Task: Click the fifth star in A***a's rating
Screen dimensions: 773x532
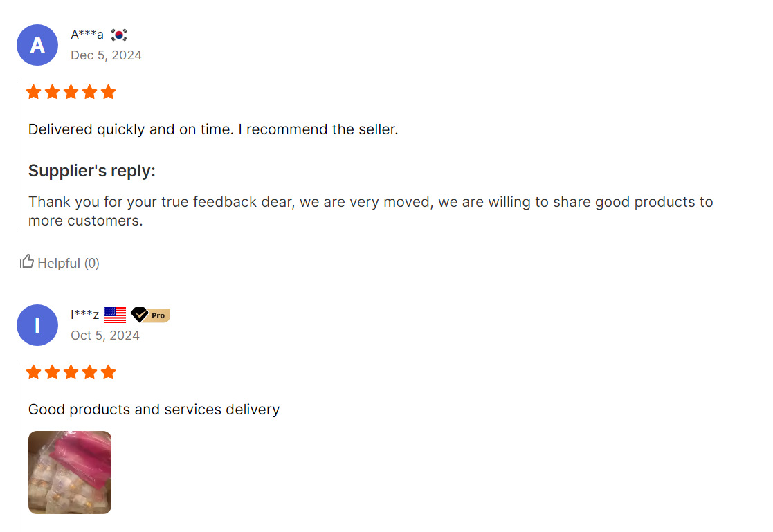Action: tap(108, 92)
